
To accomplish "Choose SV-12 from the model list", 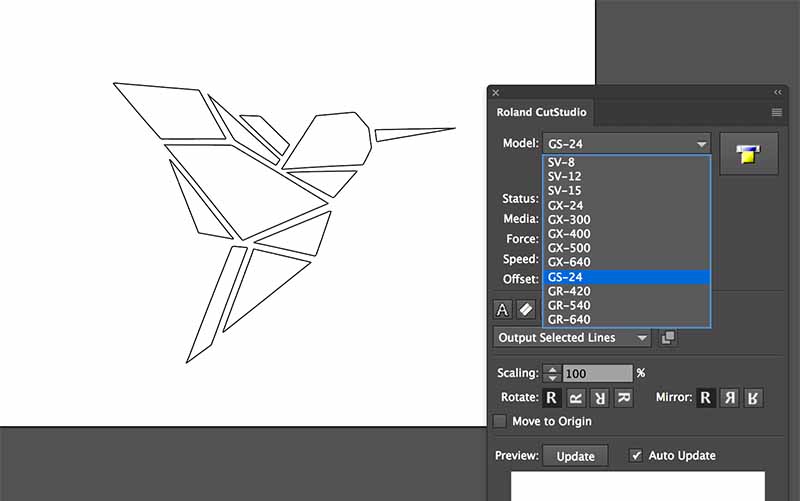I will click(x=627, y=177).
